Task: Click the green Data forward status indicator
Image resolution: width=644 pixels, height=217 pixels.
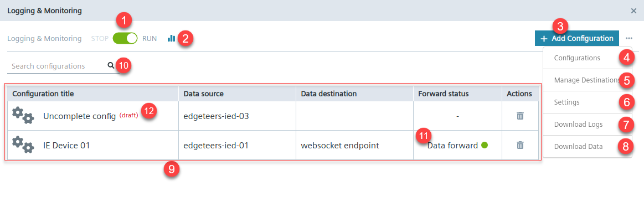Action: (484, 145)
